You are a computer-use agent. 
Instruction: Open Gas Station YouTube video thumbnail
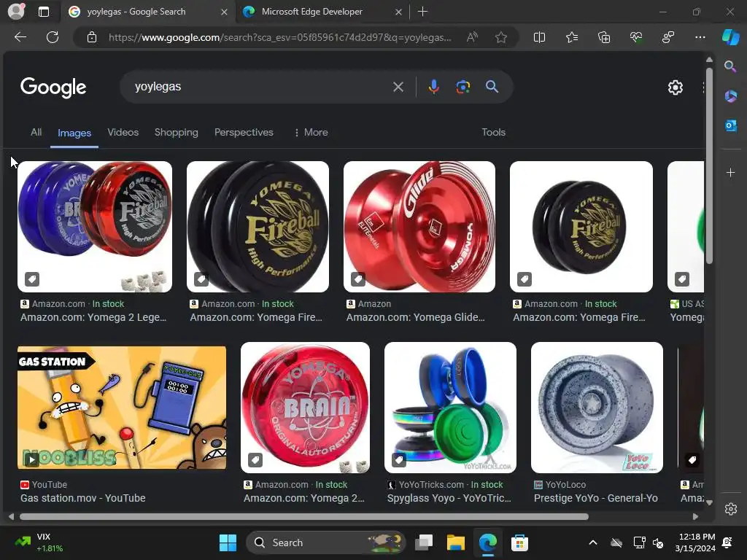coord(122,408)
